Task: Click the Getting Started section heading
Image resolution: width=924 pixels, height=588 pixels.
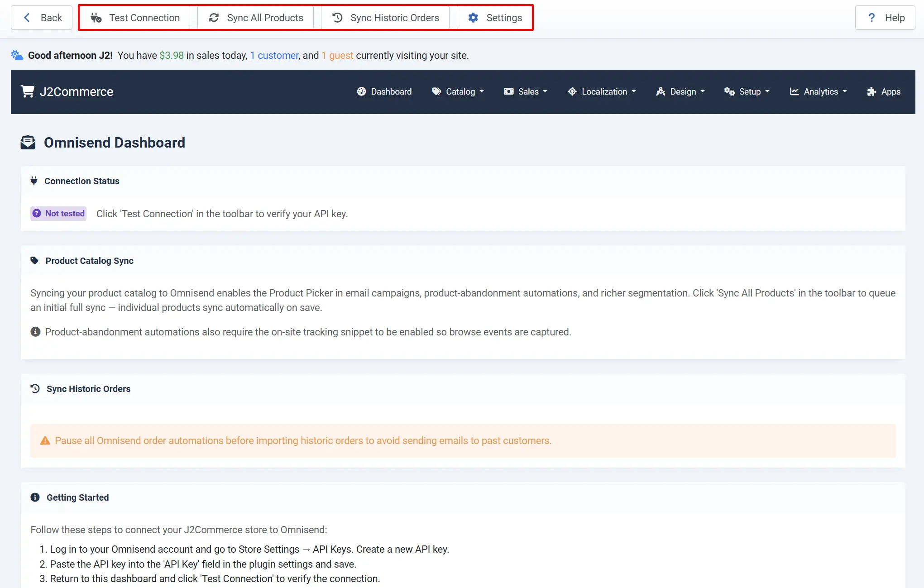Action: (x=78, y=497)
